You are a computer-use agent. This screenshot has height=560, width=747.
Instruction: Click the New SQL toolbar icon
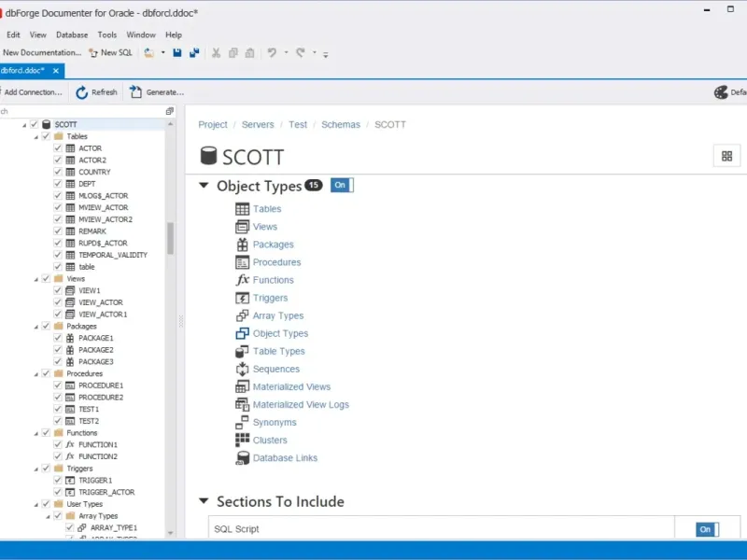(93, 53)
